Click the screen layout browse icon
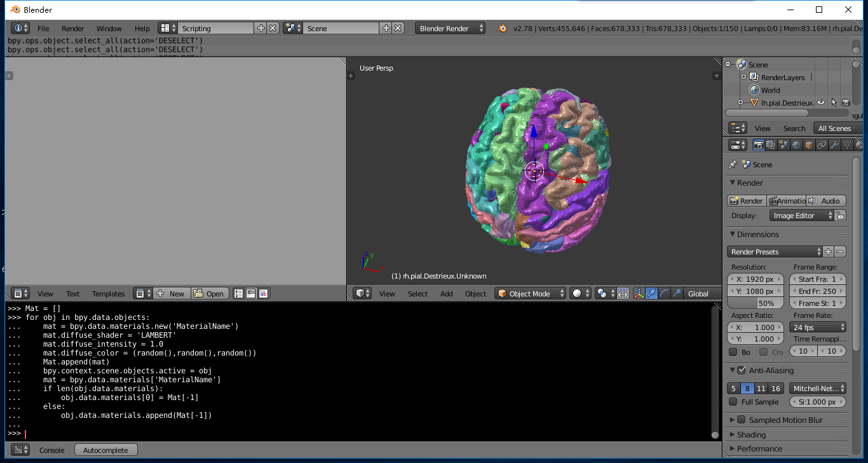Viewport: 868px width, 463px height. 168,28
